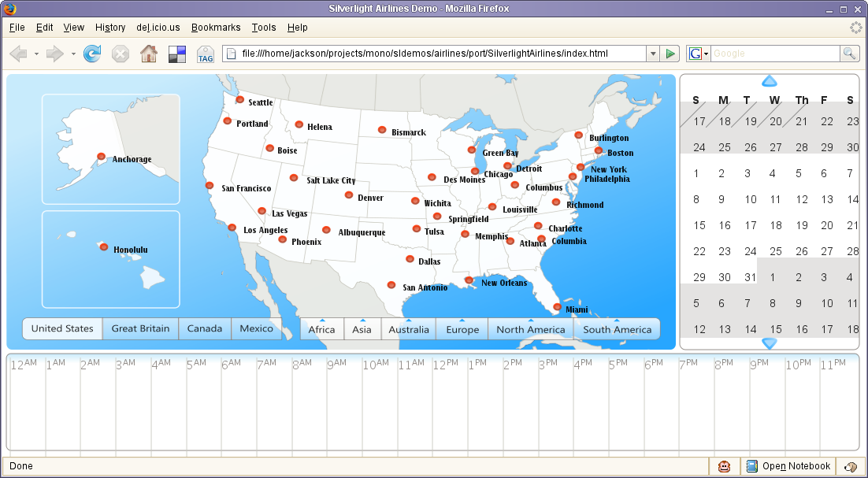The height and width of the screenshot is (478, 868).
Task: Expand the Europe region menu
Action: click(462, 329)
